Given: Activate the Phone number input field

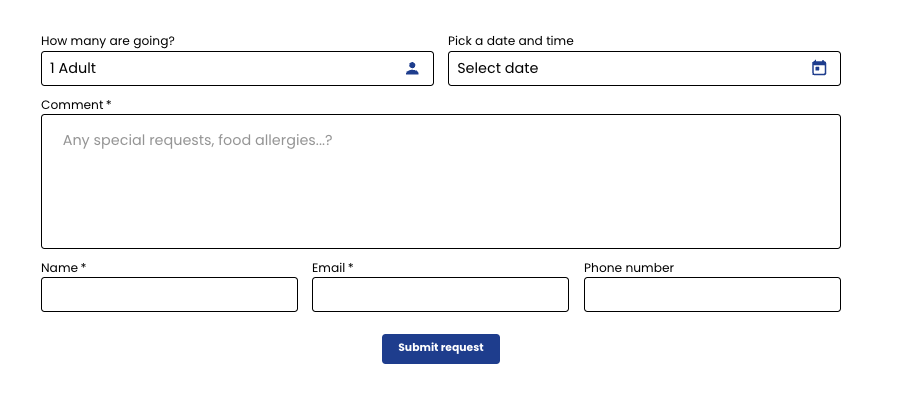Looking at the screenshot, I should (712, 295).
